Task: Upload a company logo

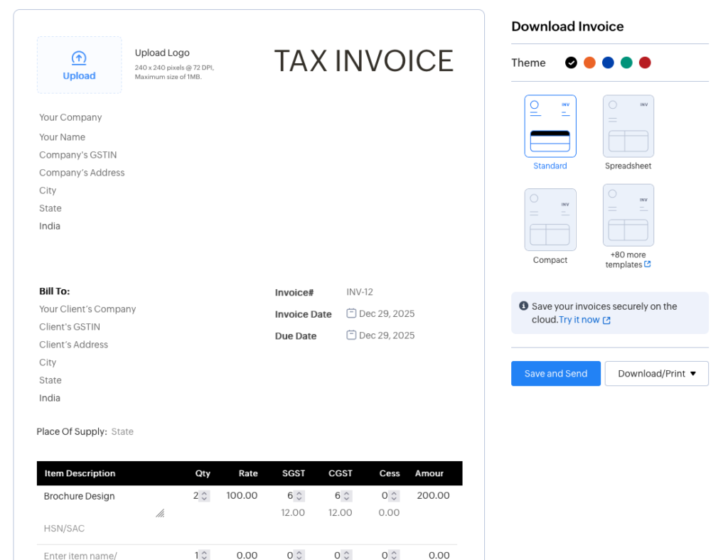Action: [x=79, y=65]
